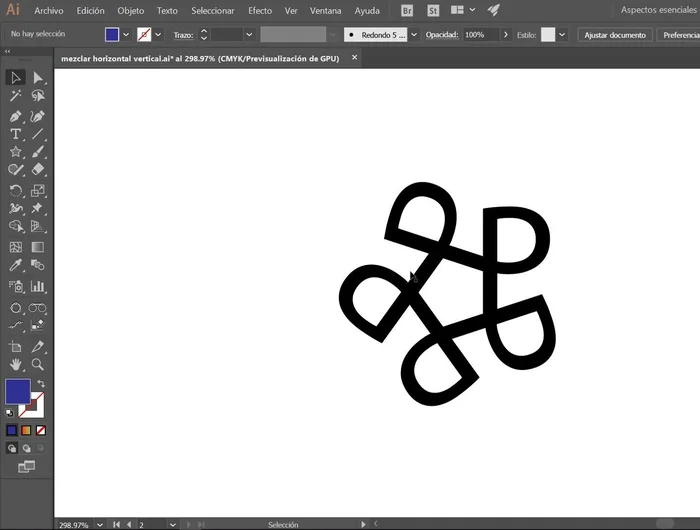Swap fill and stroke colors

pyautogui.click(x=41, y=384)
